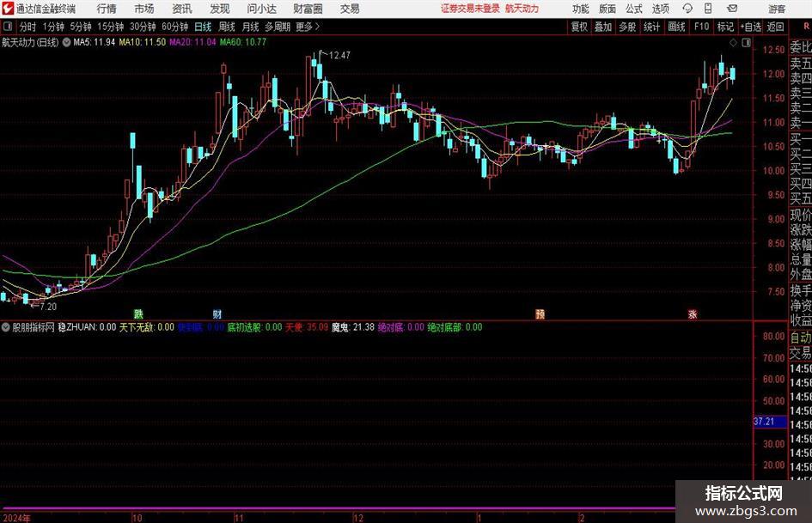Click the diamond icon above the price axis
Image resolution: width=812 pixels, height=523 pixels.
click(733, 43)
